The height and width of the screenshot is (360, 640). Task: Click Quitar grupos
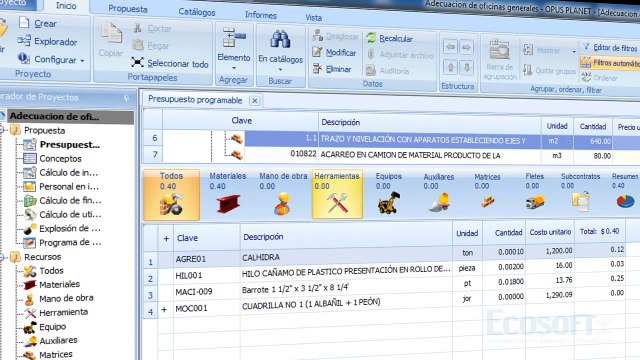coord(549,71)
